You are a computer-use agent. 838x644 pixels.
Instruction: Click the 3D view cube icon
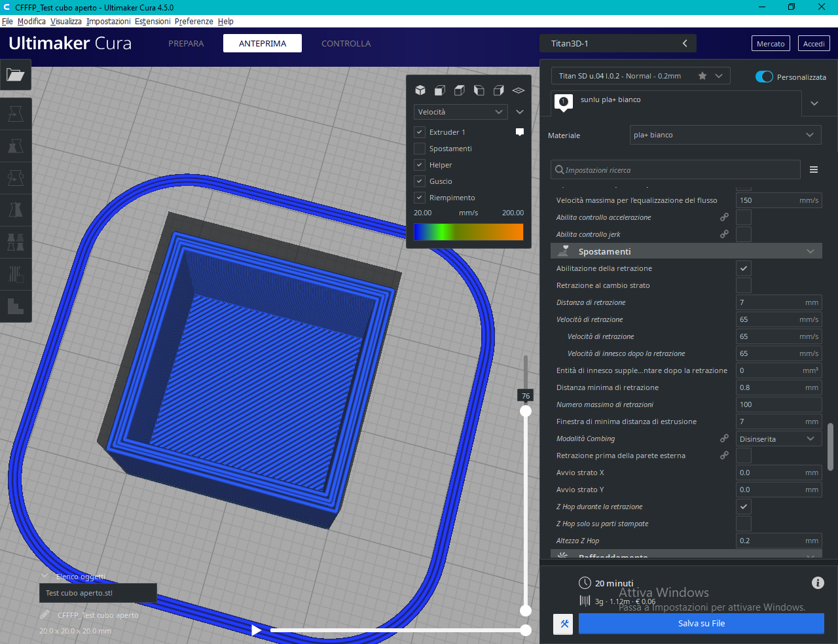(x=420, y=90)
